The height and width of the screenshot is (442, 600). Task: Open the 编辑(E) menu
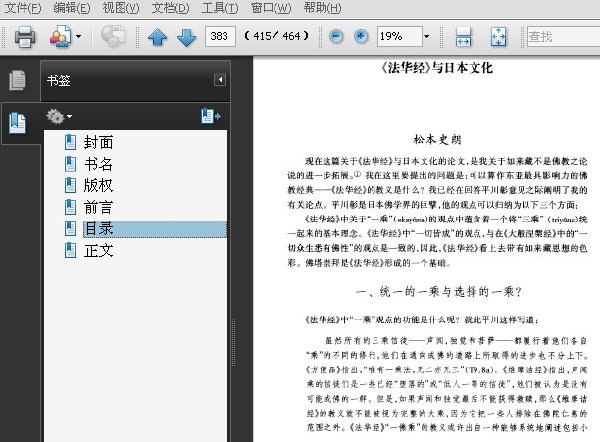pos(72,8)
